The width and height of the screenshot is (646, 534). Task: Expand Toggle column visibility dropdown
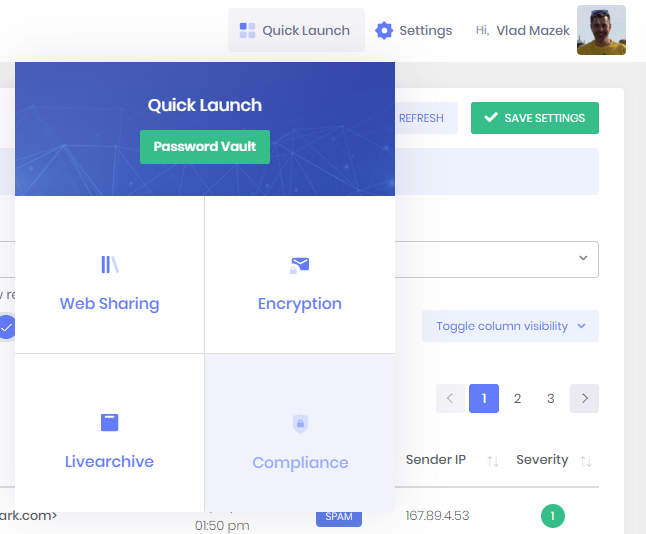510,326
